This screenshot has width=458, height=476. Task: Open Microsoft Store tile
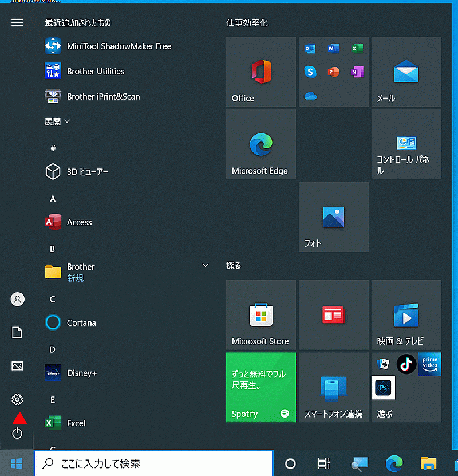[x=261, y=315]
